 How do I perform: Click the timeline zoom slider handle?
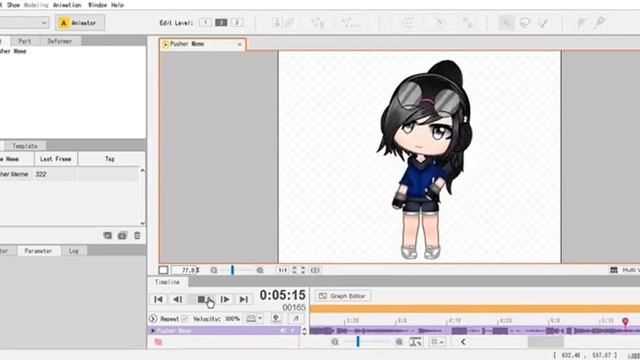point(358,342)
